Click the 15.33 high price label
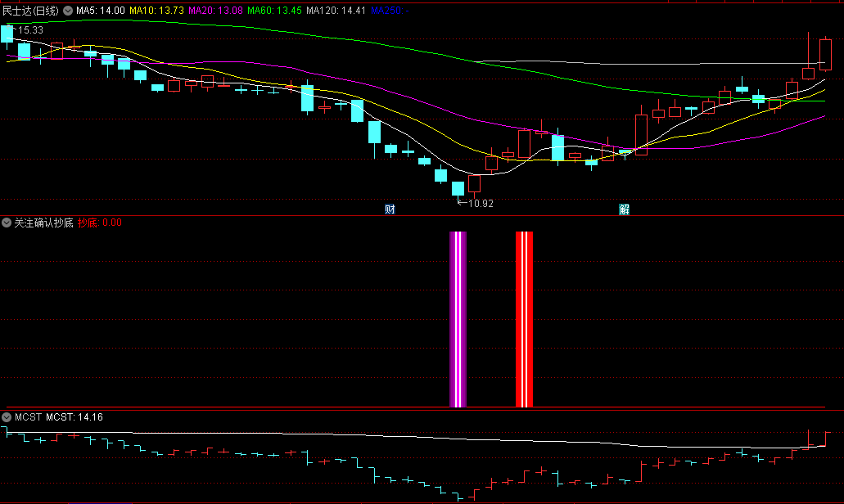 tap(30, 30)
